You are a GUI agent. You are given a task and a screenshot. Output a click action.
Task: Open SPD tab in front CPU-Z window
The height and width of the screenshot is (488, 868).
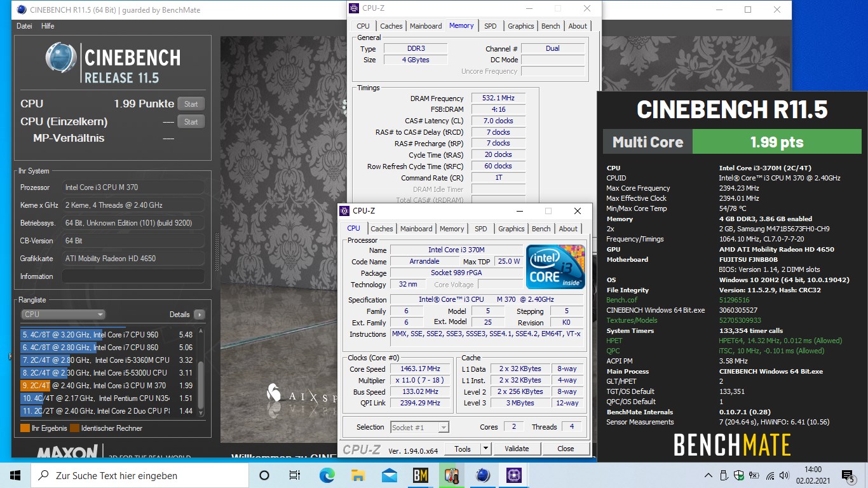click(481, 229)
